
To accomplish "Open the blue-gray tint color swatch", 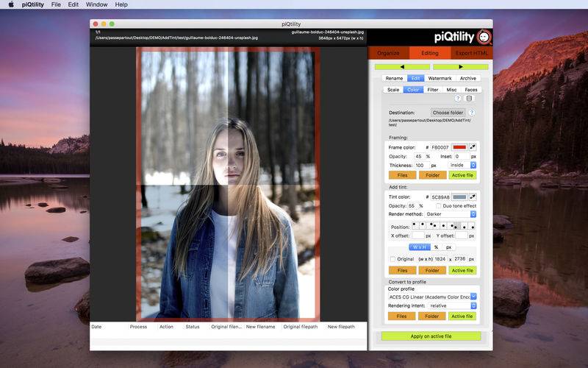I will (459, 197).
